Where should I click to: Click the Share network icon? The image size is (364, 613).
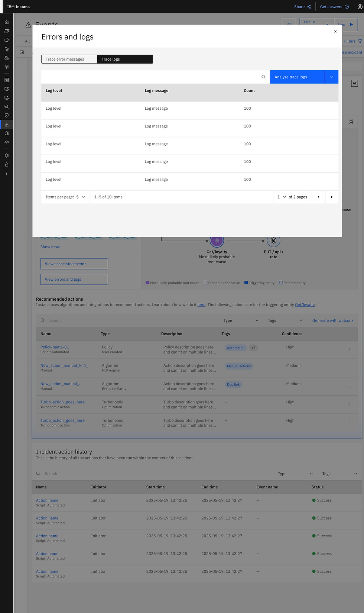pyautogui.click(x=309, y=7)
